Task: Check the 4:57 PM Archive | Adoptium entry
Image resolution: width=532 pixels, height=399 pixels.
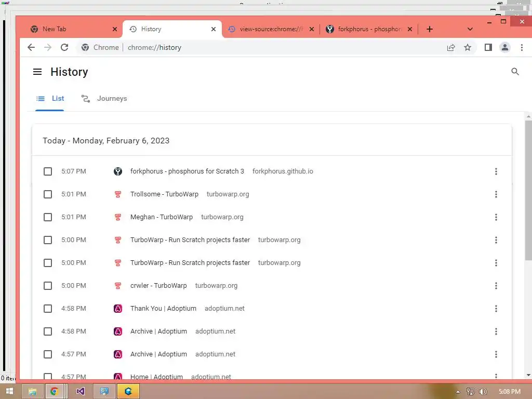Action: 48,354
